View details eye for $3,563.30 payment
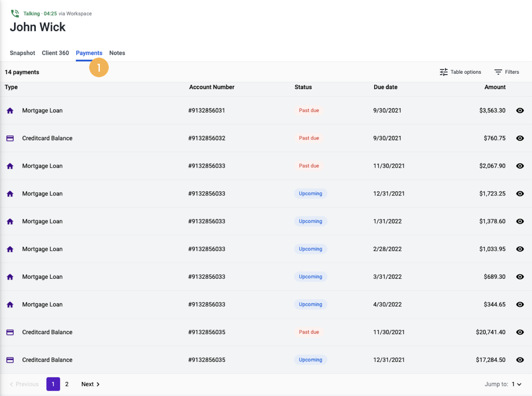 click(520, 111)
